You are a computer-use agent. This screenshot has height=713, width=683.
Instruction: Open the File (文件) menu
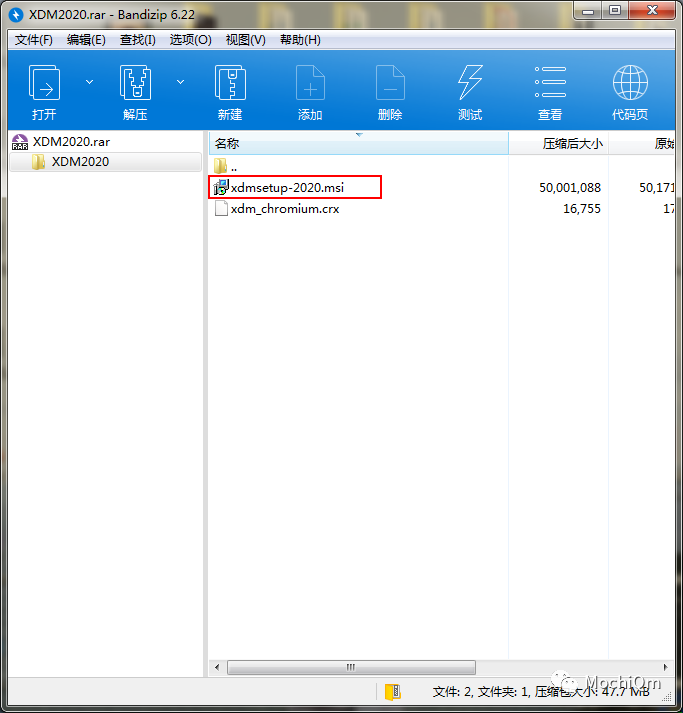(33, 40)
